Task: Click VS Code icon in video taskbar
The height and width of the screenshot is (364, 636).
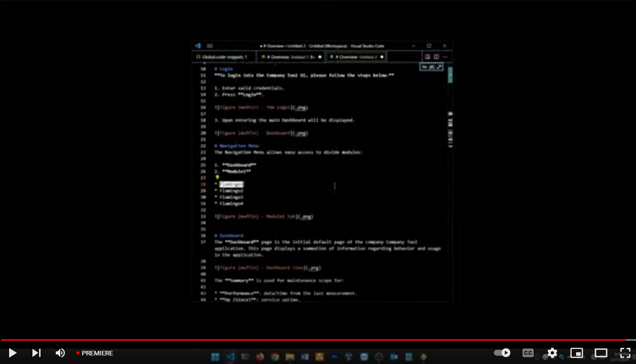Action: point(230,357)
